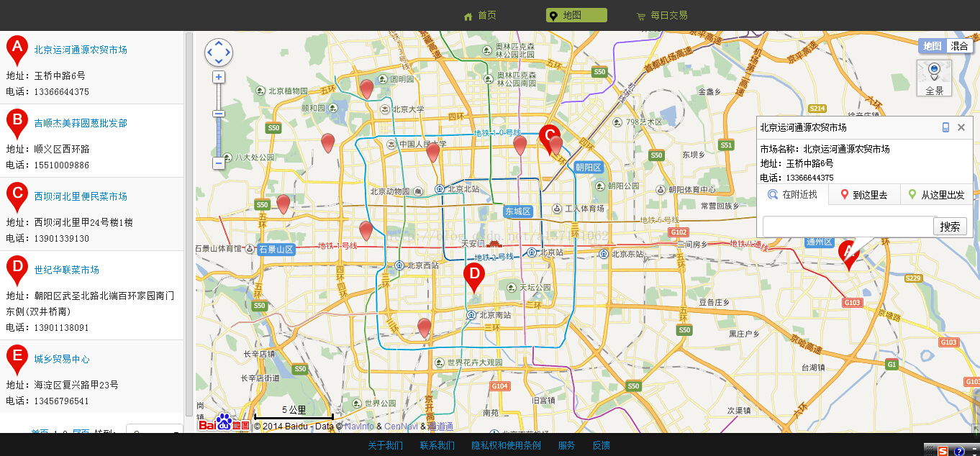Click red marker C in the results list
This screenshot has height=456, width=980.
17,197
